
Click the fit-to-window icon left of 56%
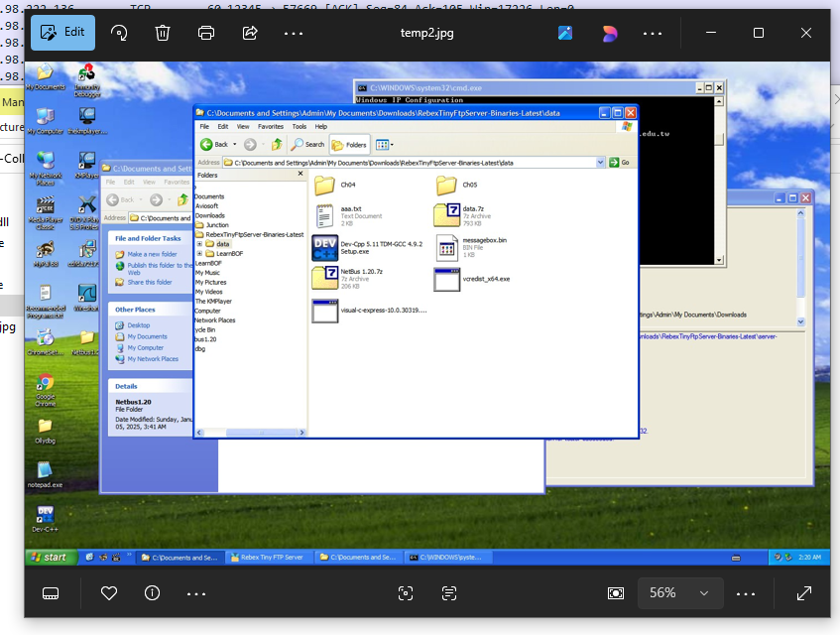(616, 593)
